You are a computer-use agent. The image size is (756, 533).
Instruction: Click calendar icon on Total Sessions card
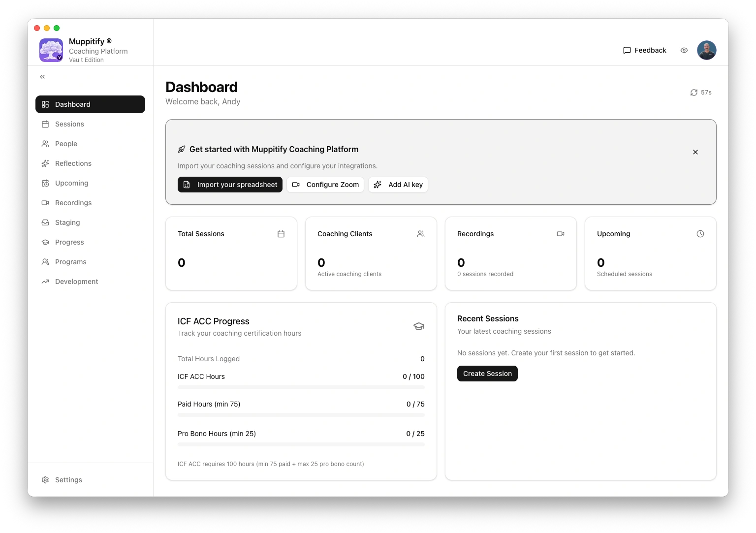[281, 234]
